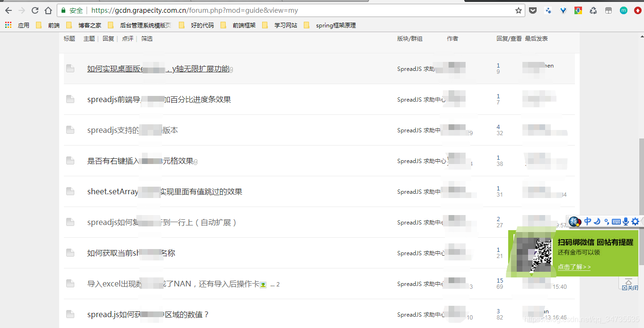Click the thread icon beside spreadjs支持的版本
The width and height of the screenshot is (644, 328).
(x=70, y=130)
